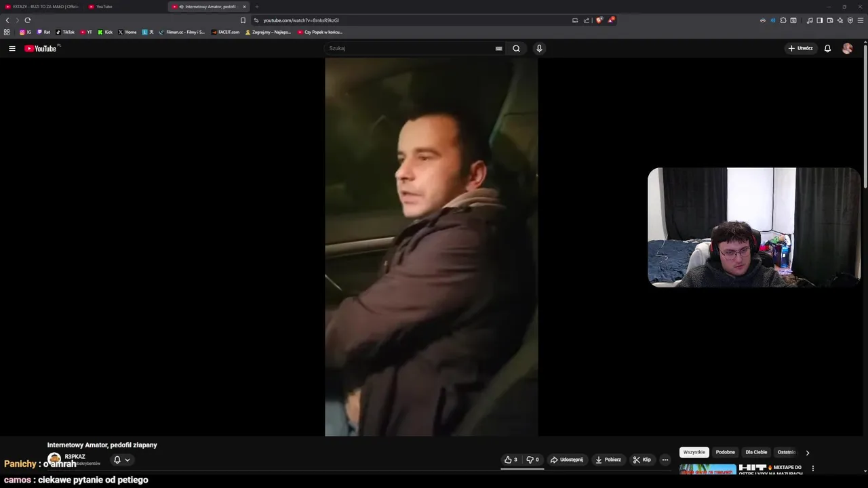868x488 pixels.
Task: Open the Filman.cc bookmark
Action: point(182,32)
